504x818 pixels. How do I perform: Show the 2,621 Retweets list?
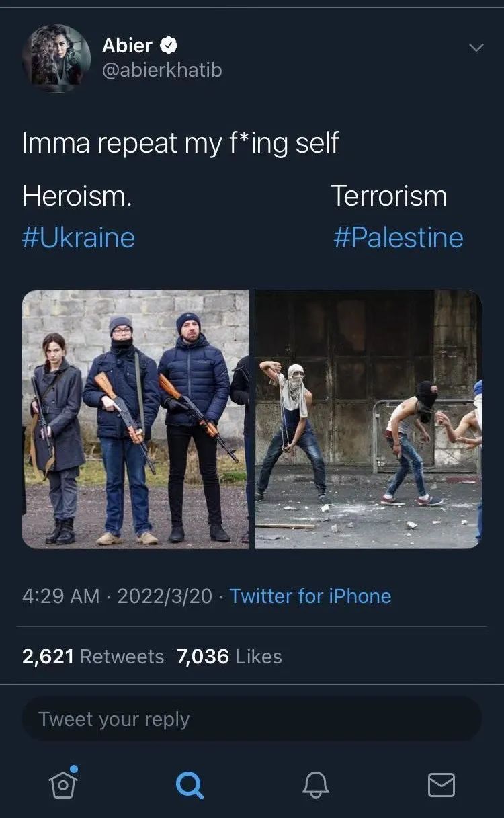point(93,657)
